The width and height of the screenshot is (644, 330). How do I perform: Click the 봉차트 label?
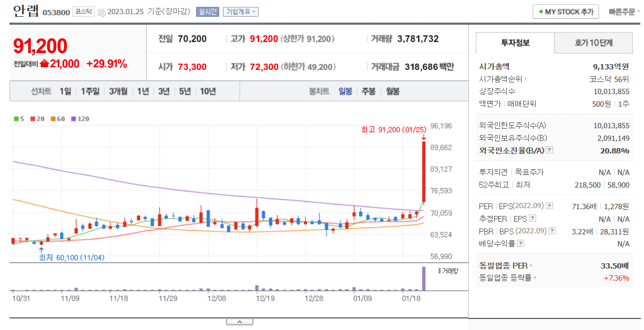click(x=319, y=91)
